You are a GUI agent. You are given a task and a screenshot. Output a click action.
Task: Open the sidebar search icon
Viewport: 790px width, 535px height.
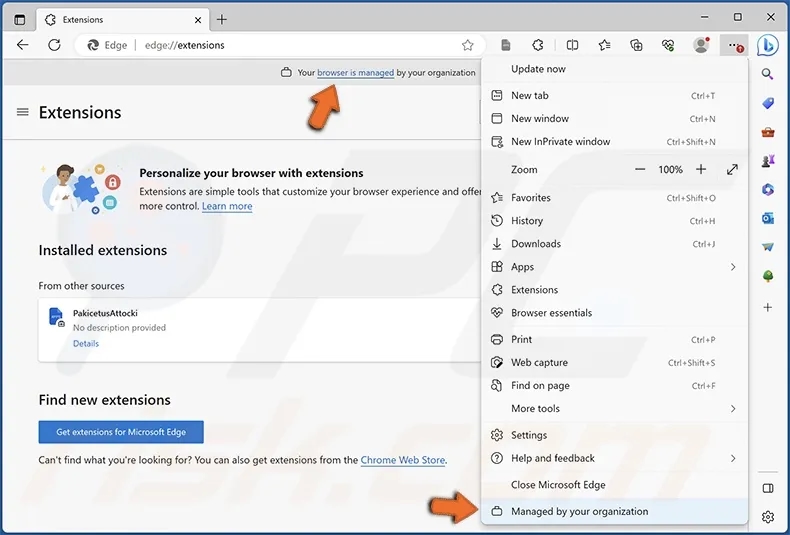pos(768,74)
